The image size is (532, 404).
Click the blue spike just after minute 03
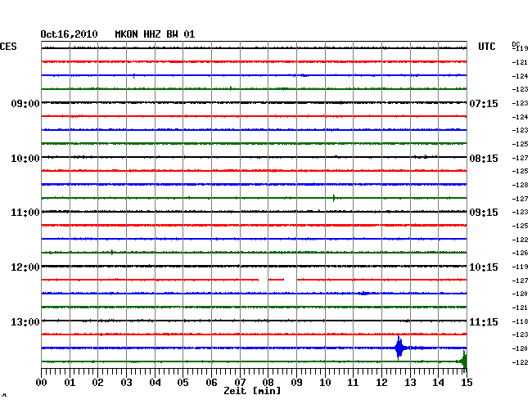(x=134, y=75)
